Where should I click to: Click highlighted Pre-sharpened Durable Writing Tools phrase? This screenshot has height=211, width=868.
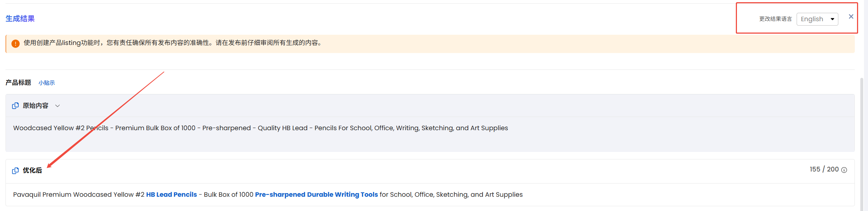point(316,195)
